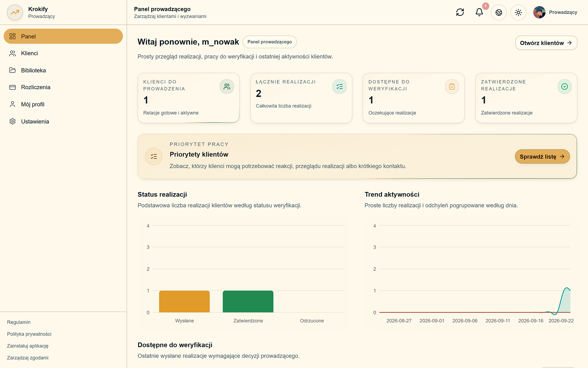
Task: Click the clients icon on Klienci do prowadzenia card
Action: [x=227, y=87]
